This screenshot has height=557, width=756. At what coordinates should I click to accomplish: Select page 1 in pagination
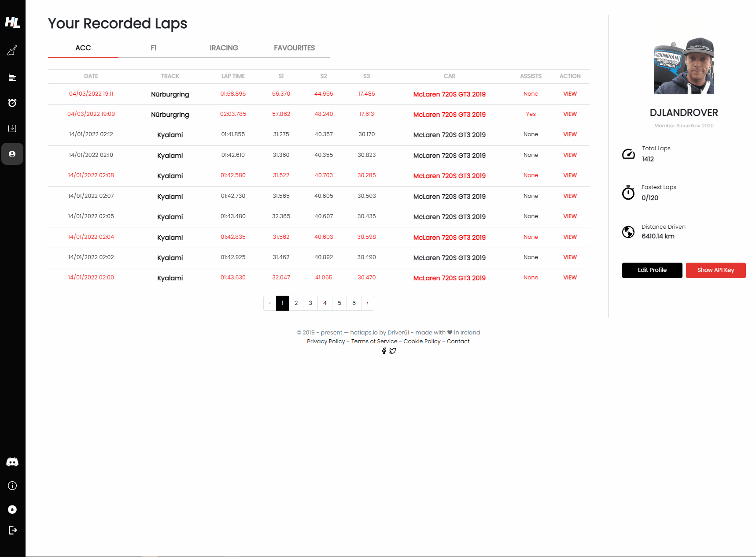[283, 303]
